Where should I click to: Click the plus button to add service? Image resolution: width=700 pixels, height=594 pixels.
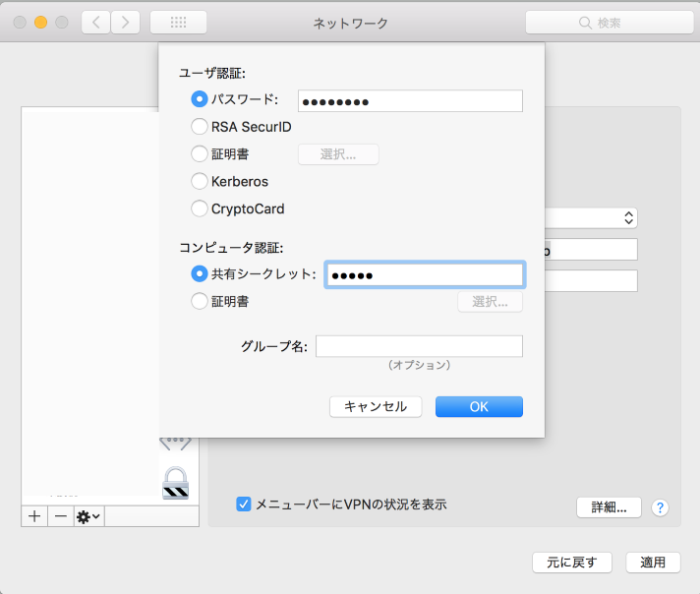[x=34, y=515]
